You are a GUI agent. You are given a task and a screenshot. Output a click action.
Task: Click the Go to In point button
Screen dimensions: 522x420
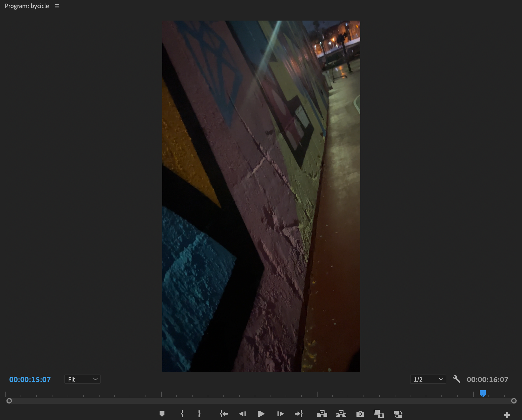[224, 414]
